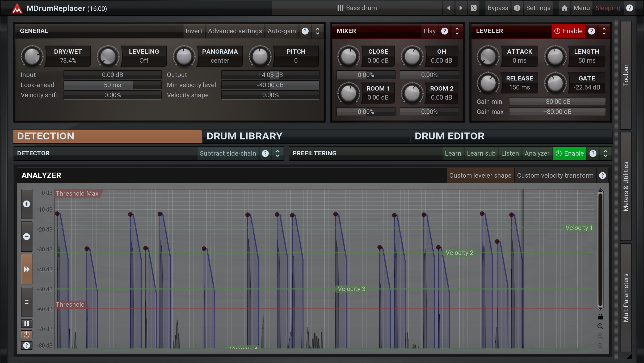Click analyzer vertical range scrollbar
644x363 pixels.
coord(600,250)
